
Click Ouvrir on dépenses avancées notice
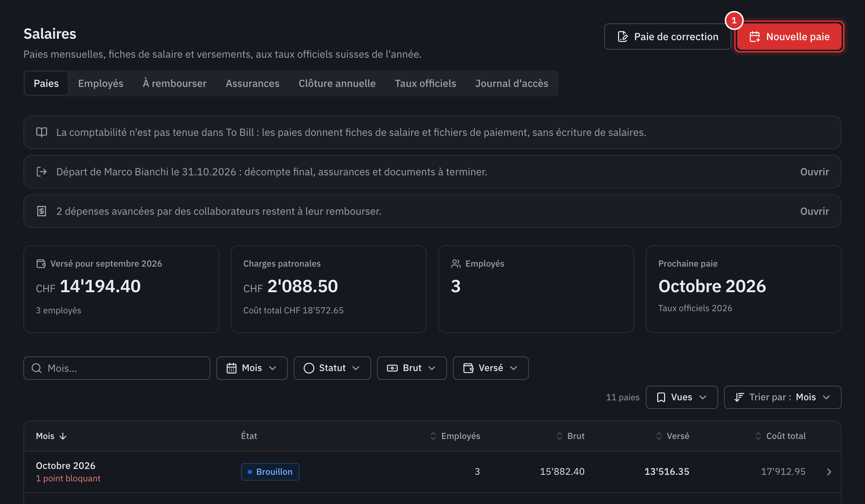click(815, 211)
